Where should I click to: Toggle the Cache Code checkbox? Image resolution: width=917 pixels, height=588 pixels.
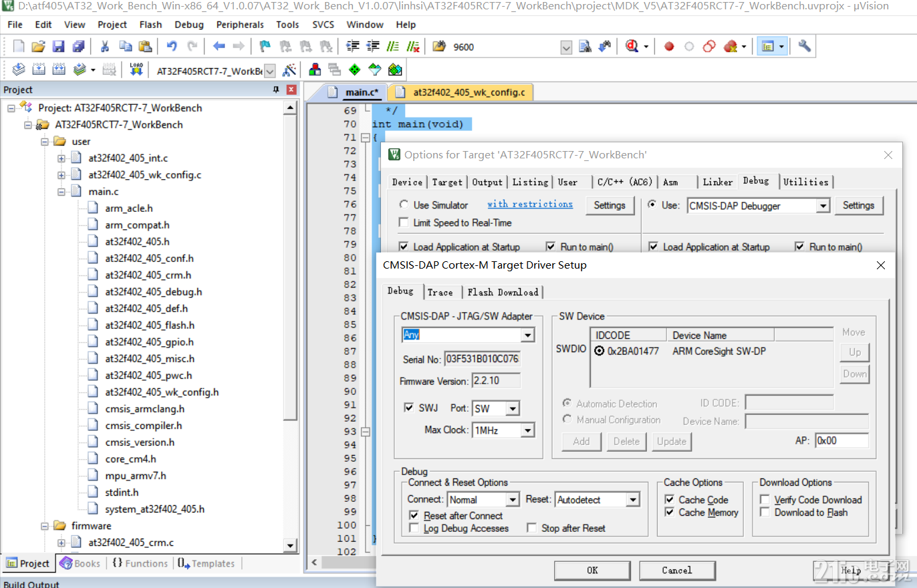[x=670, y=500]
